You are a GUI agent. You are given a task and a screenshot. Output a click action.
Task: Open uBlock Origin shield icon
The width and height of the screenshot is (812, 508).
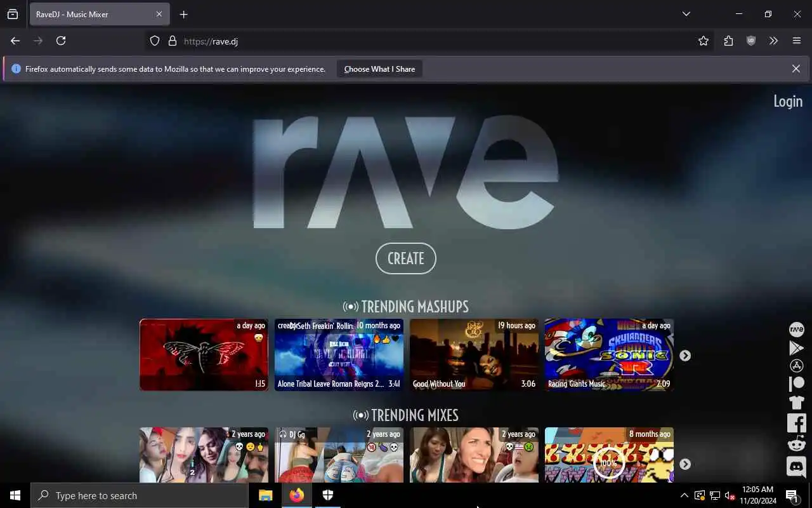(x=751, y=41)
